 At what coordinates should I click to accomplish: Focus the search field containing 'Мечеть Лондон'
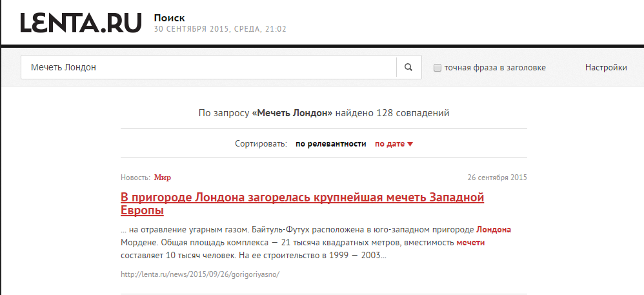[x=208, y=67]
